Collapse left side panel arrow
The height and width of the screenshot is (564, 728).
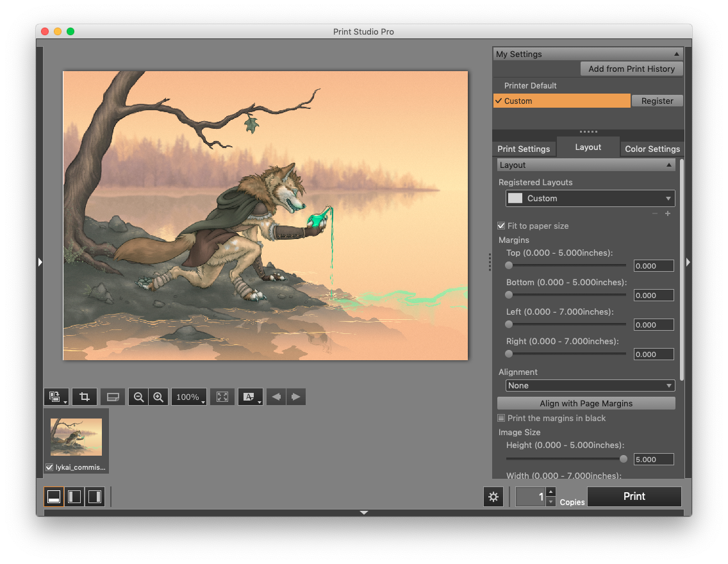[x=40, y=262]
